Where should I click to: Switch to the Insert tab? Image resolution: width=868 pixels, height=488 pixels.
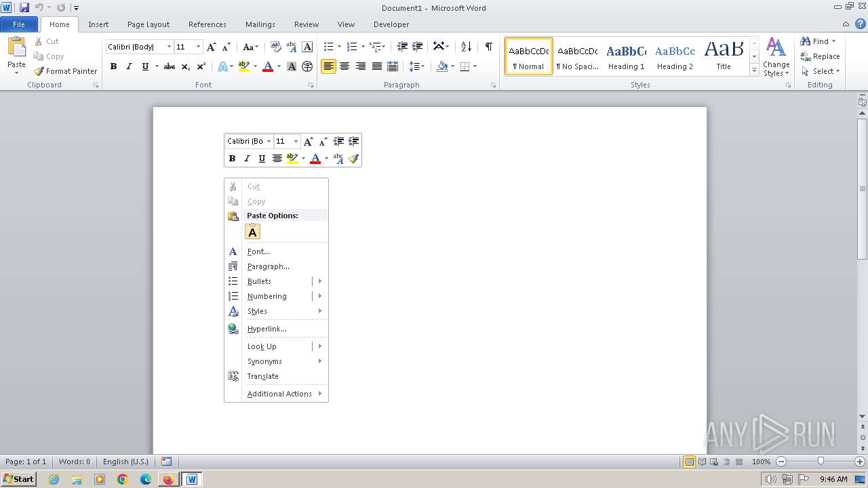(98, 24)
